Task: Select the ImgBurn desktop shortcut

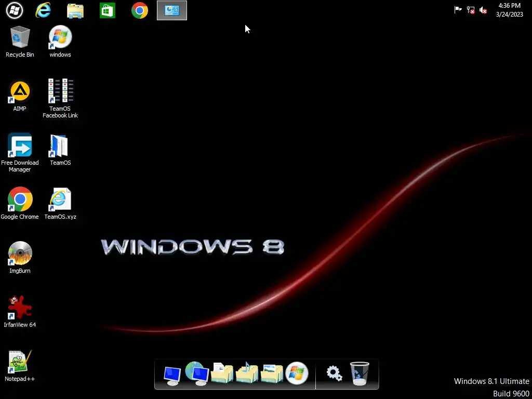Action: [20, 258]
